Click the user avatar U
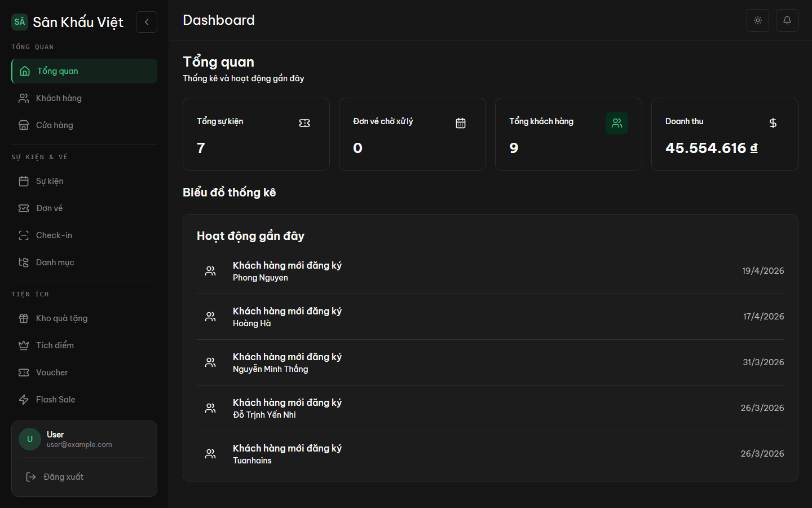The image size is (812, 508). click(30, 439)
